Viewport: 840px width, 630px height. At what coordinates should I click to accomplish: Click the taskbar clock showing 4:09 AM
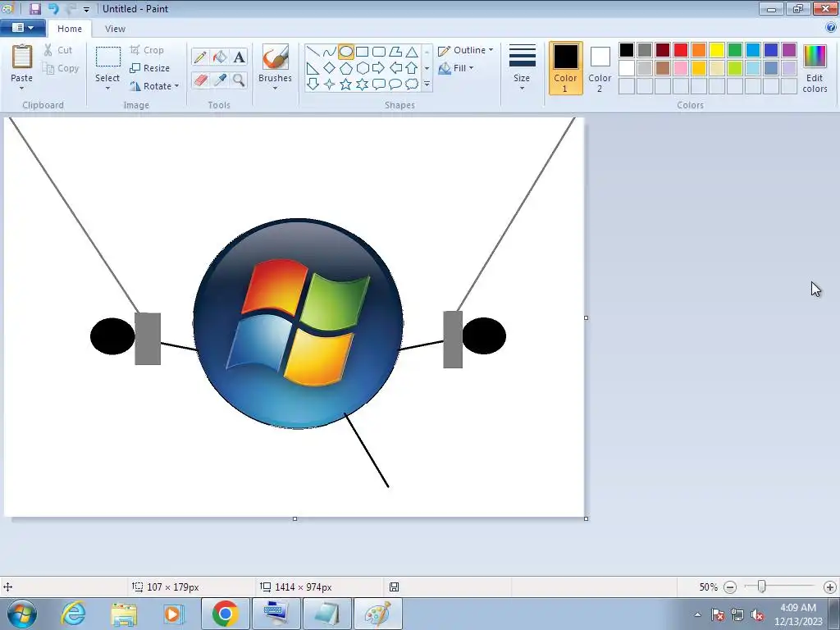click(797, 614)
